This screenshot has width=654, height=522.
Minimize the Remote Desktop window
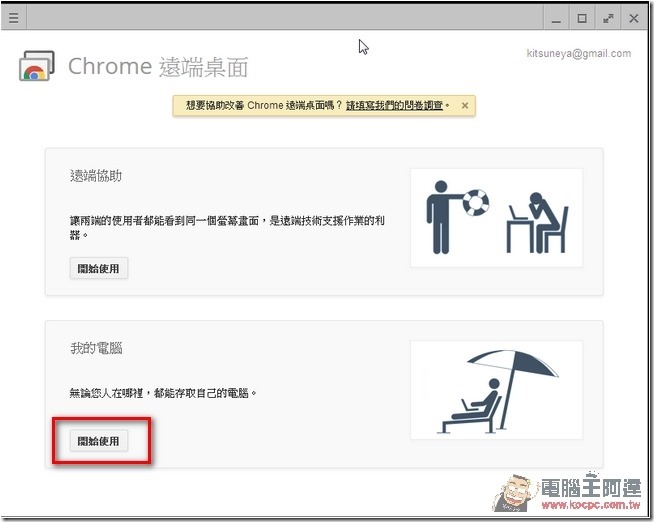pos(558,18)
